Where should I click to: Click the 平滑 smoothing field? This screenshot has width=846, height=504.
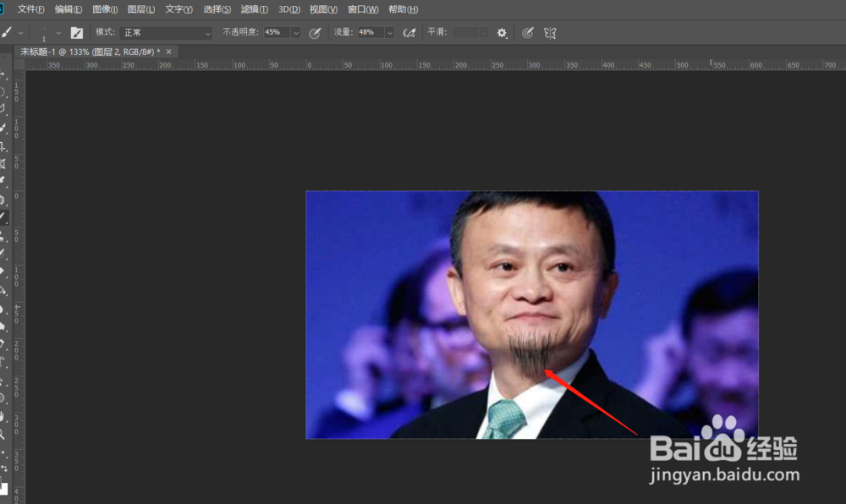click(465, 32)
